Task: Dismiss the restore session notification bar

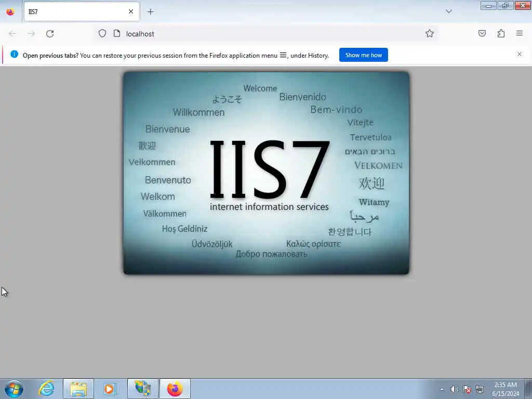Action: coord(520,54)
